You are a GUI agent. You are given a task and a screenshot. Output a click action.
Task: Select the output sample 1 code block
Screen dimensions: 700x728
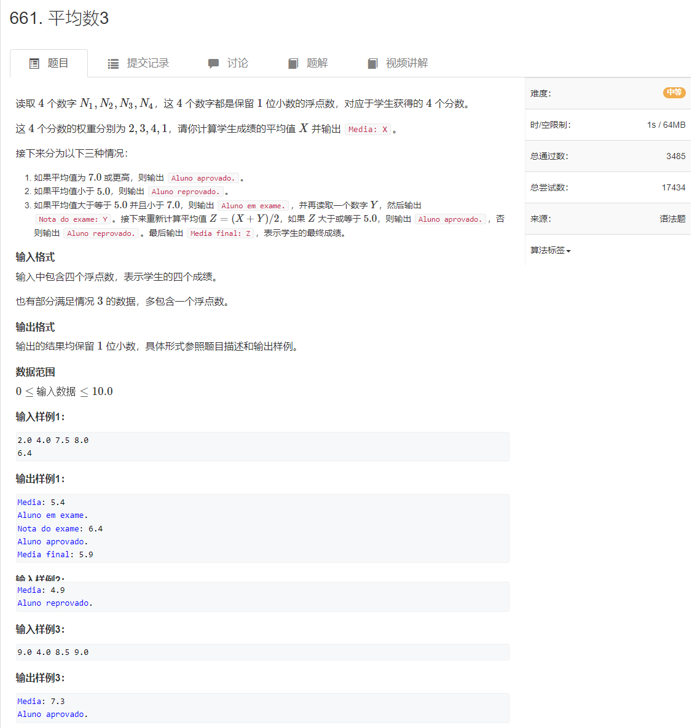click(262, 528)
